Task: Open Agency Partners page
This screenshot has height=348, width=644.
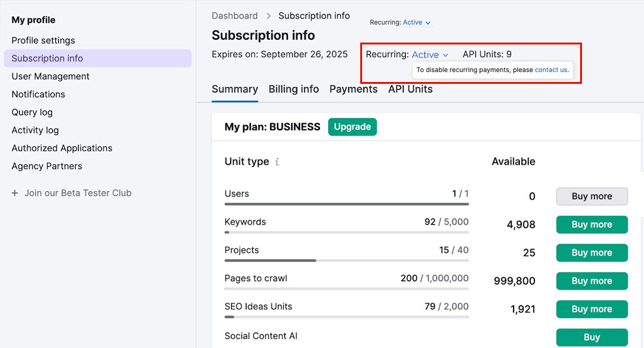Action: pyautogui.click(x=47, y=166)
